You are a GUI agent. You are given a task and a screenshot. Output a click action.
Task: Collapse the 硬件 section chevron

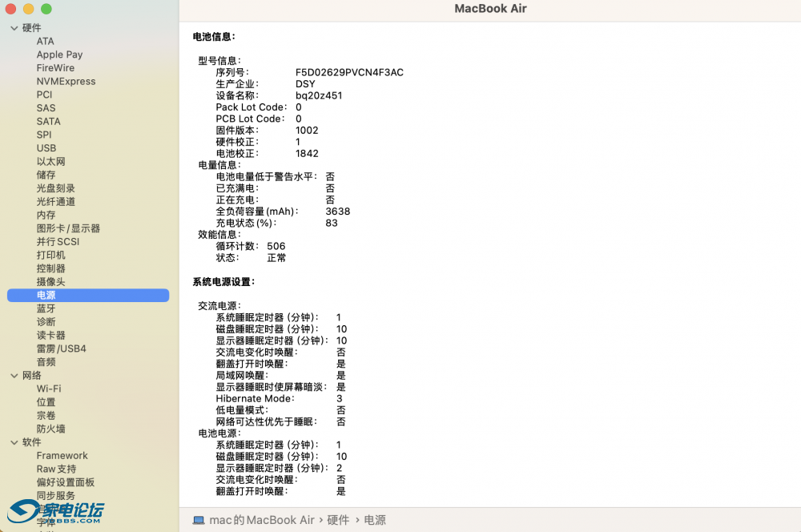point(14,28)
